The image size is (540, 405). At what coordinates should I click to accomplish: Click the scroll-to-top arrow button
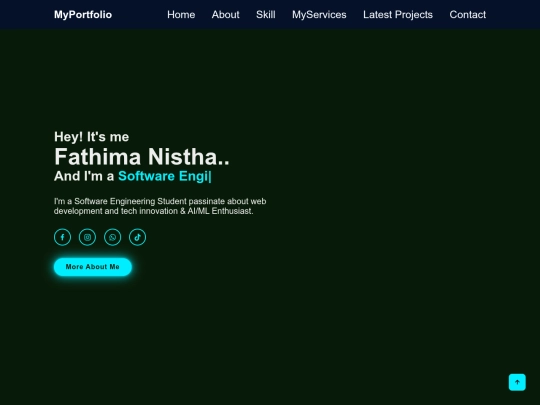tap(517, 382)
